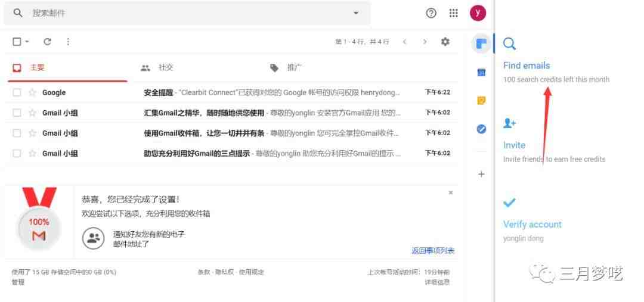This screenshot has width=644, height=302.
Task: Open the Google apps grid
Action: coord(453,13)
